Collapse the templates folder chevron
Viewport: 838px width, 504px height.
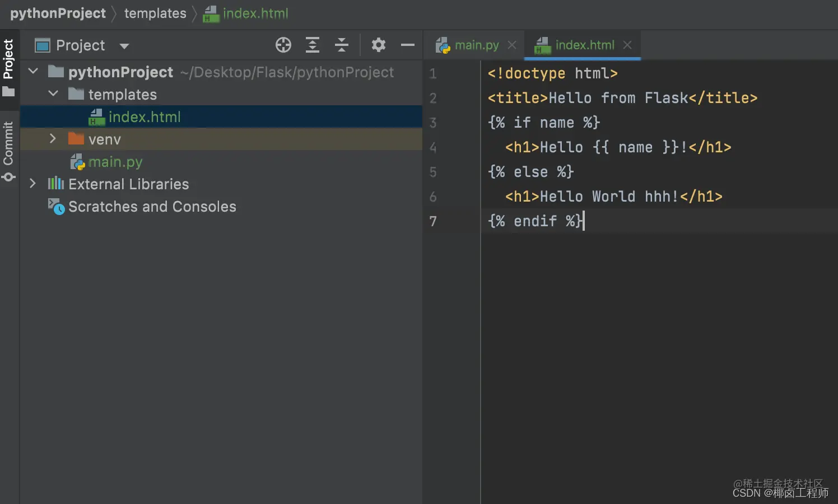pyautogui.click(x=53, y=94)
